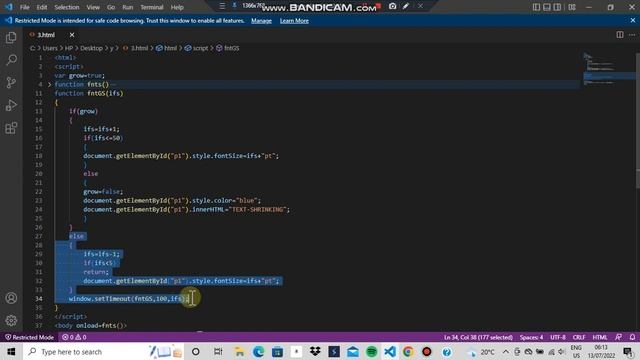Expand the folded fnts() function arrow
Screen dimensions: 640x360
pyautogui.click(x=49, y=84)
